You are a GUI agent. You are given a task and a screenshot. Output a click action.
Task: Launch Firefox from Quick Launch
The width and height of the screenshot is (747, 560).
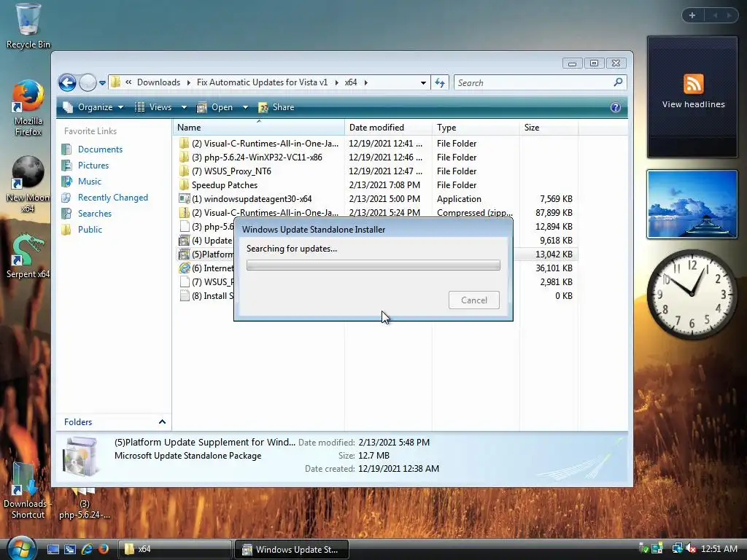coord(104,549)
